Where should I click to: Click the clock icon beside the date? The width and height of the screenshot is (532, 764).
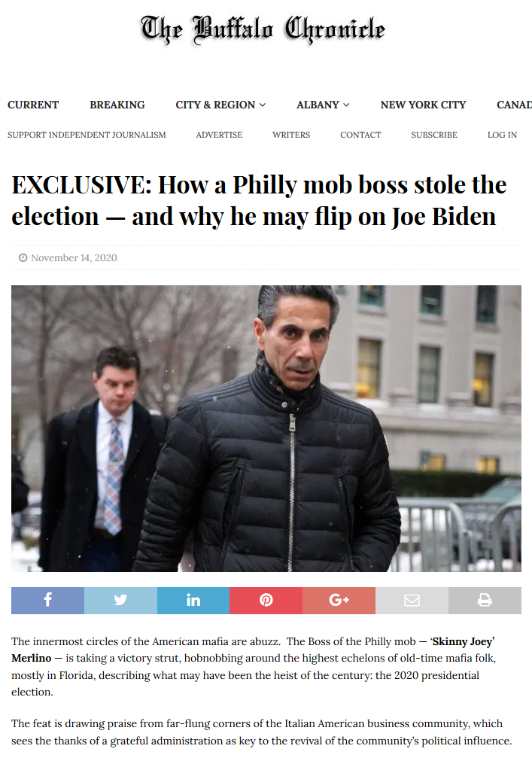[x=23, y=257]
